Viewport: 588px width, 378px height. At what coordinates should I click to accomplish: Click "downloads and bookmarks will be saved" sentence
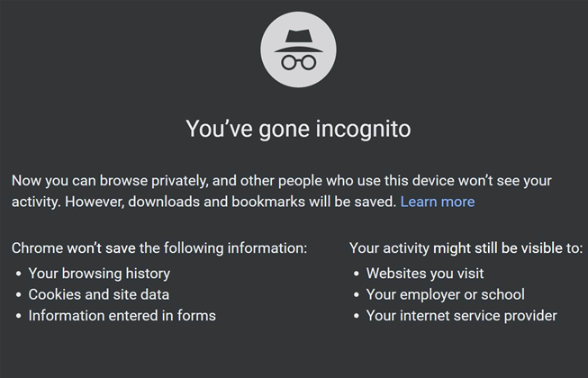261,202
